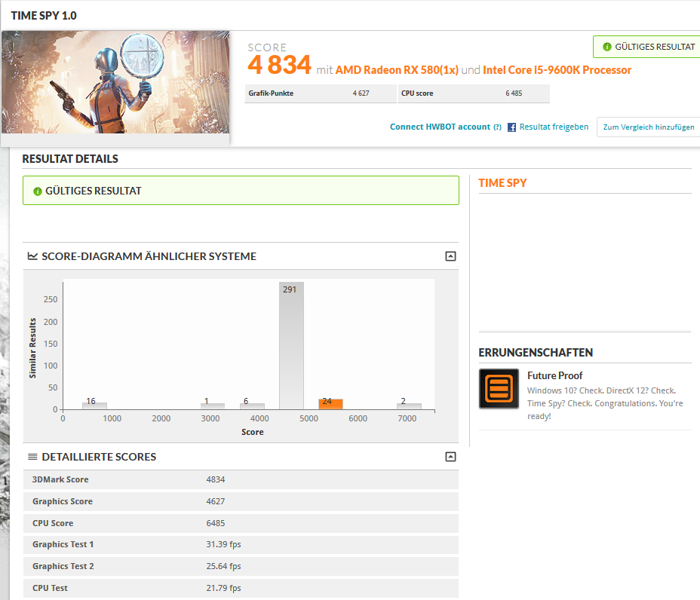Viewport: 700px width, 600px height.
Task: Click the Future Proof achievement icon
Action: click(x=499, y=388)
